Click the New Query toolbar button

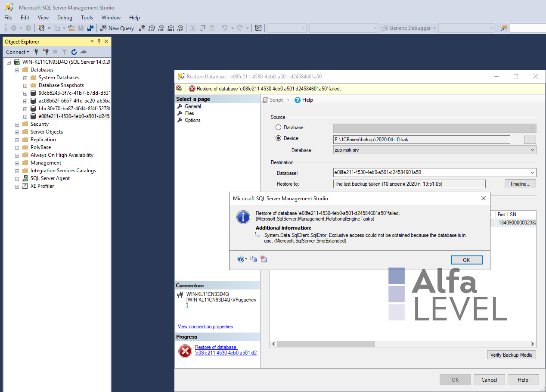click(117, 28)
